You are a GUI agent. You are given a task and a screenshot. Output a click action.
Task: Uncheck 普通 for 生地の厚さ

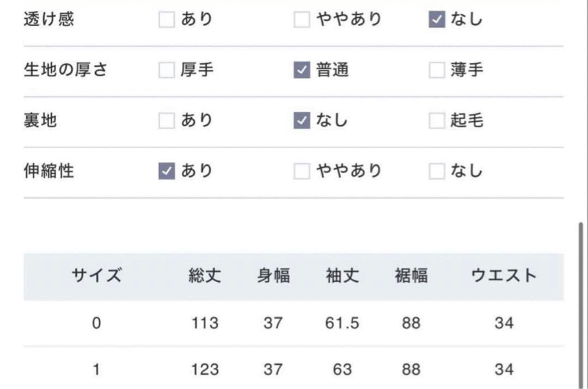click(x=302, y=70)
